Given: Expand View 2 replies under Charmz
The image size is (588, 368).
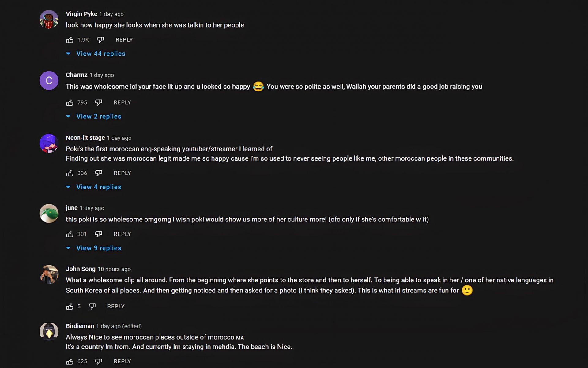Looking at the screenshot, I should click(99, 116).
